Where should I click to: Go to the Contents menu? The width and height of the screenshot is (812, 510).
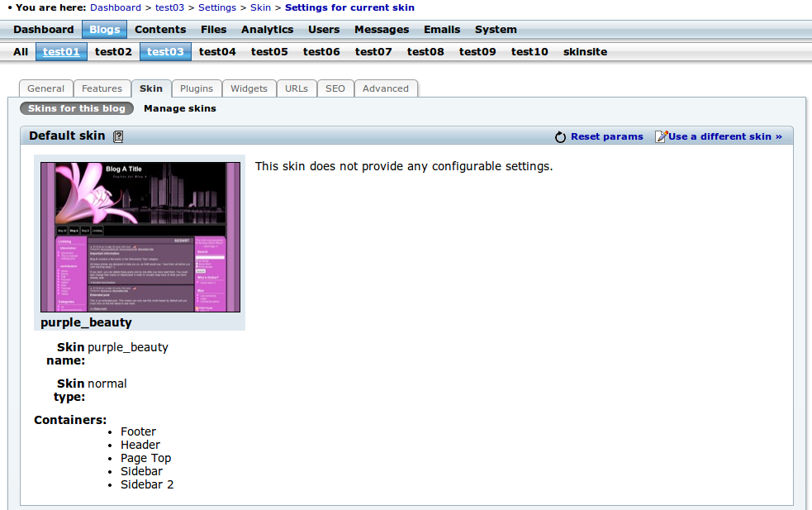click(160, 30)
